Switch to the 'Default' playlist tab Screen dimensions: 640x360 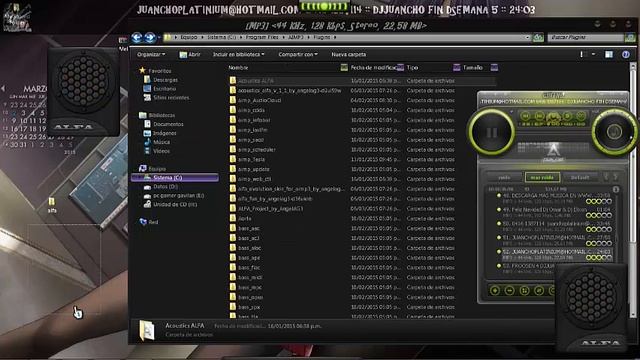coord(580,178)
